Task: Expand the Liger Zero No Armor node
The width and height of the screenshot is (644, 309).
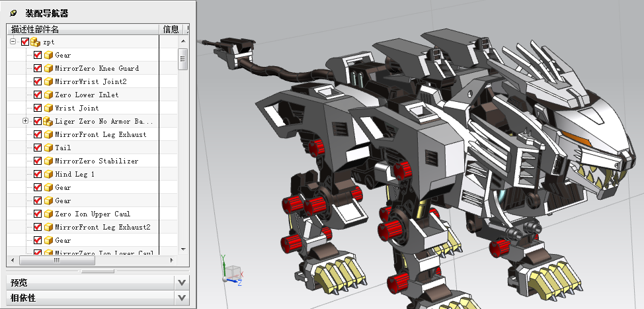Action: (x=26, y=121)
